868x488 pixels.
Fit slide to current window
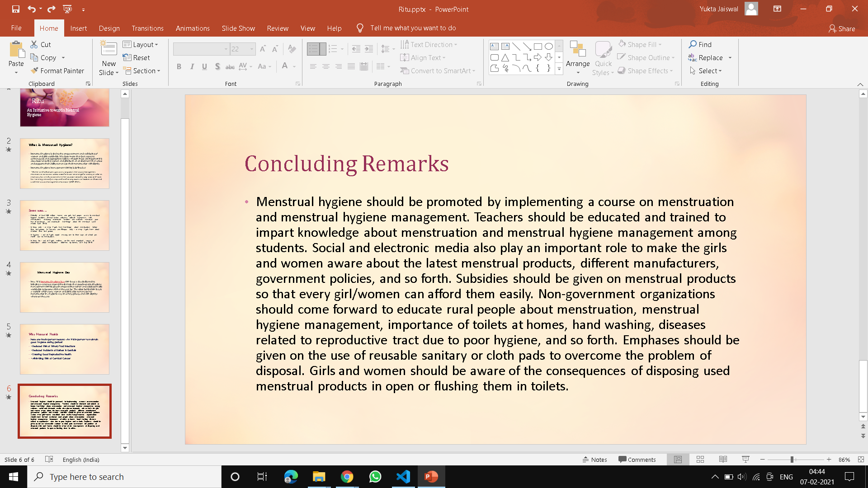[x=861, y=460]
